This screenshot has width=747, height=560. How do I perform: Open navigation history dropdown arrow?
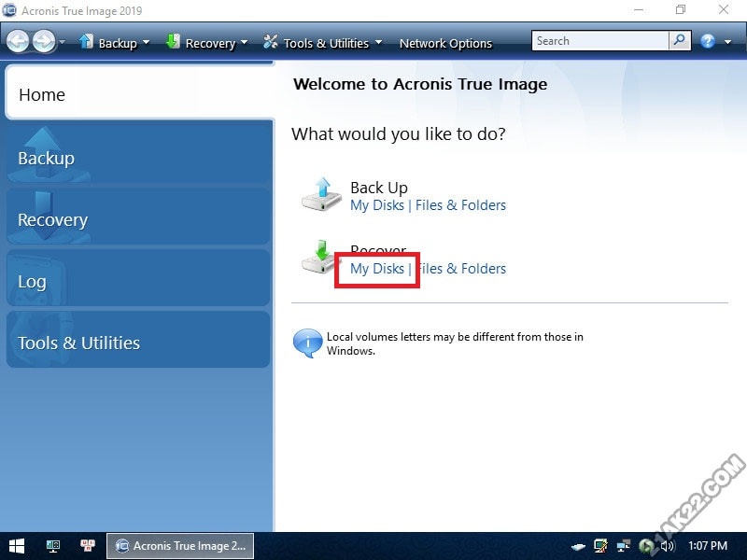tap(62, 42)
